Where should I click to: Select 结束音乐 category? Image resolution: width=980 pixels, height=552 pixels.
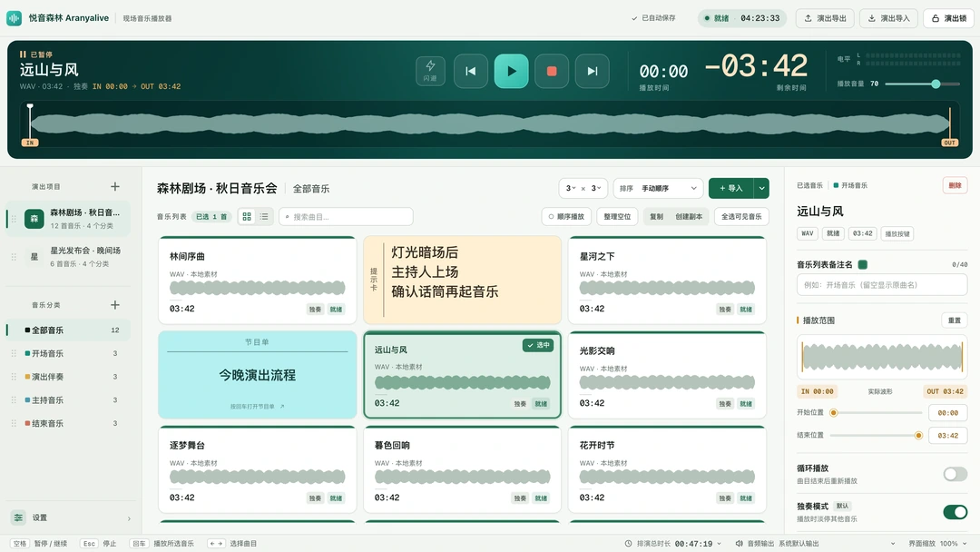pos(69,423)
